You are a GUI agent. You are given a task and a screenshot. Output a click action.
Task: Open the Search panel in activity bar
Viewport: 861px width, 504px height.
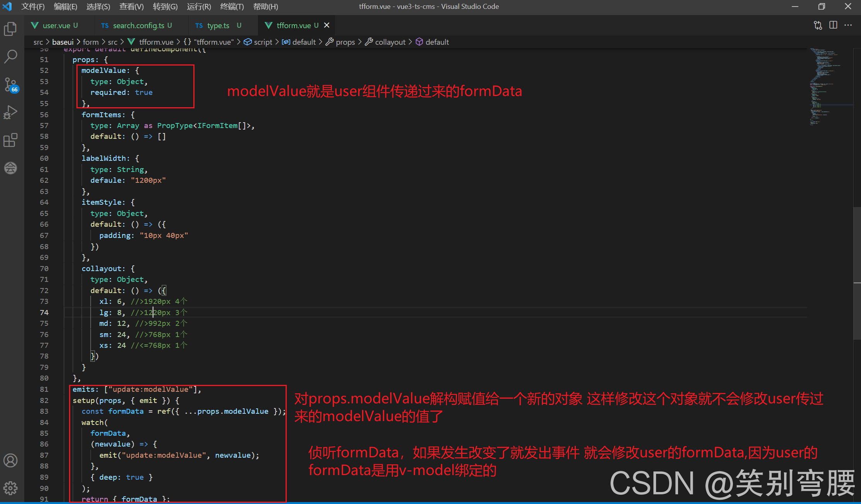pos(10,56)
